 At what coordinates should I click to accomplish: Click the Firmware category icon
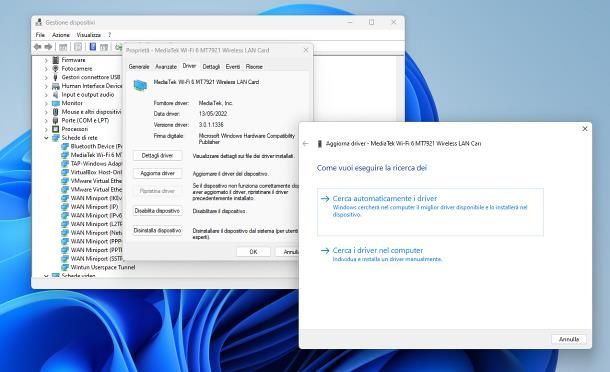56,60
